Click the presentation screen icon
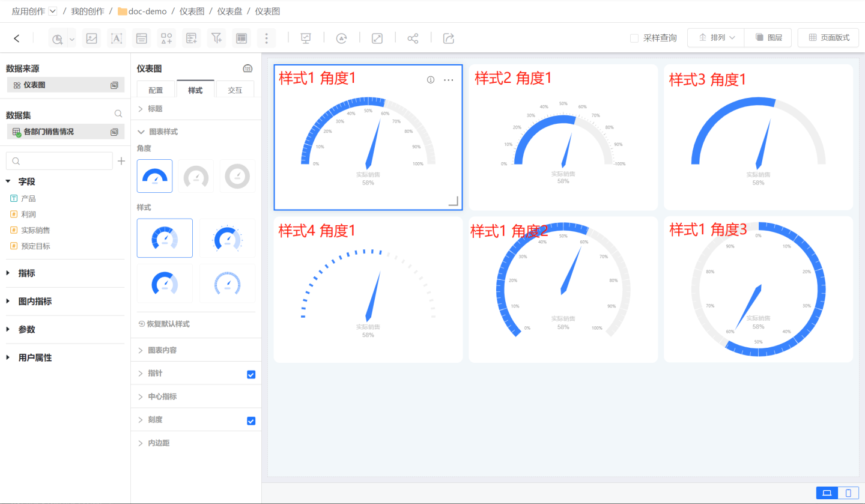 [306, 38]
